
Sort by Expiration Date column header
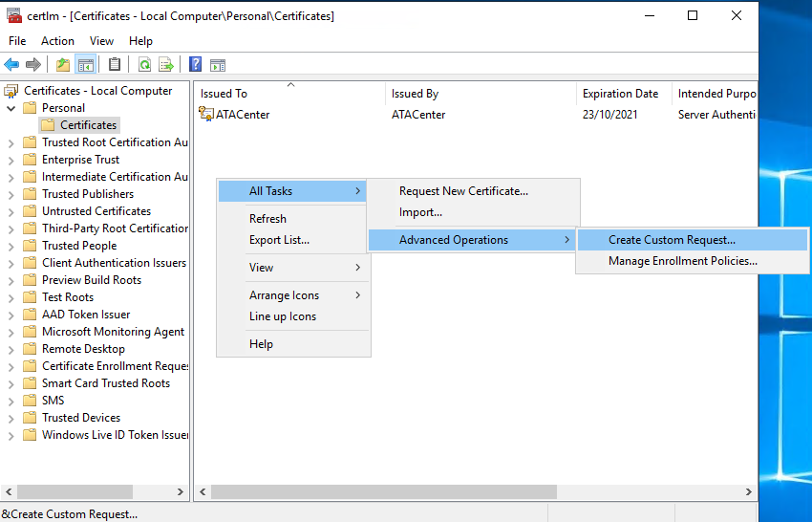click(620, 94)
